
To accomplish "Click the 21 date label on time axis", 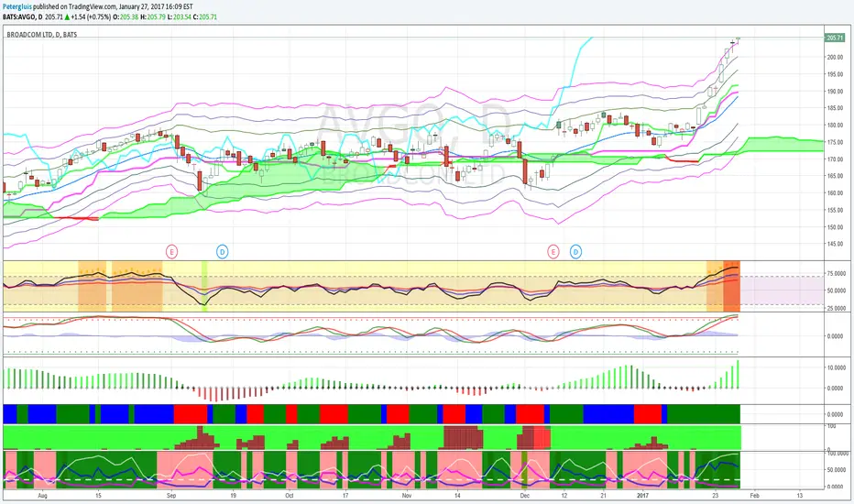I will coord(604,496).
